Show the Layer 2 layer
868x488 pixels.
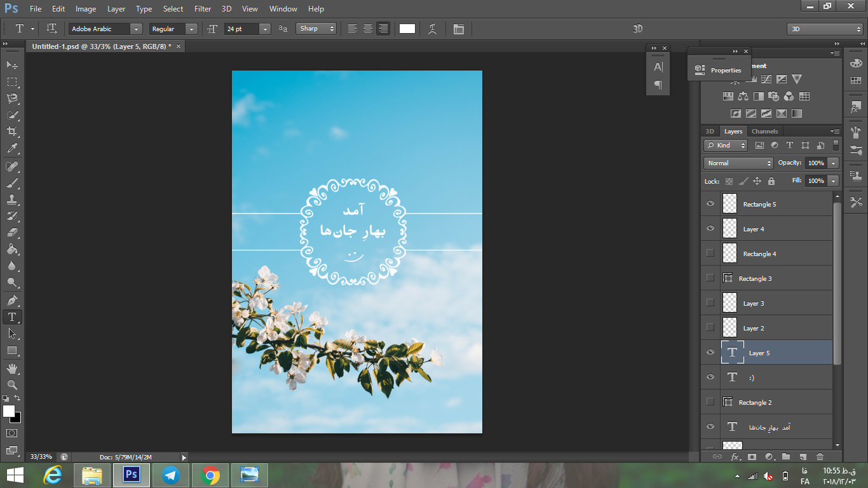tap(710, 327)
